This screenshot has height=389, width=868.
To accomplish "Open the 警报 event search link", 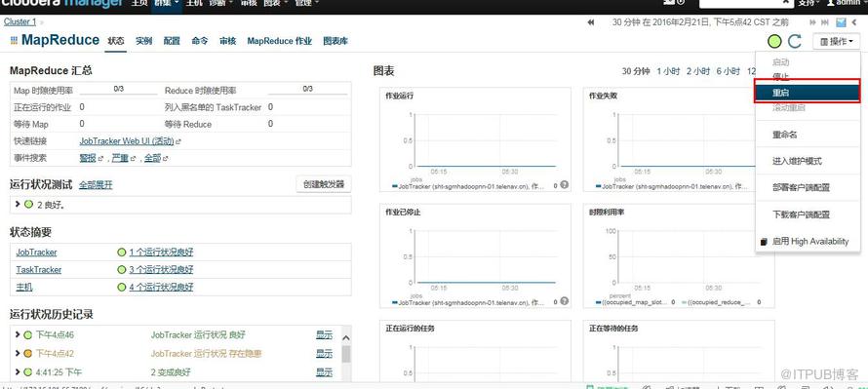I will pos(88,158).
